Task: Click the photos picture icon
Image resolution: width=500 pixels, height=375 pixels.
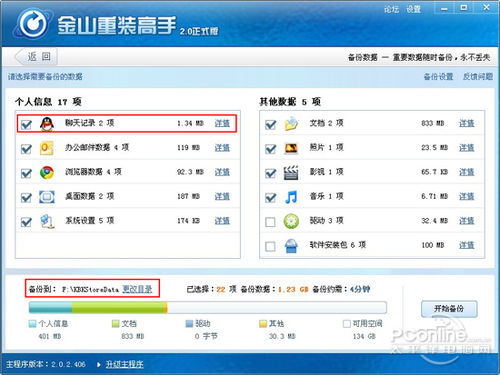Action: click(x=291, y=148)
